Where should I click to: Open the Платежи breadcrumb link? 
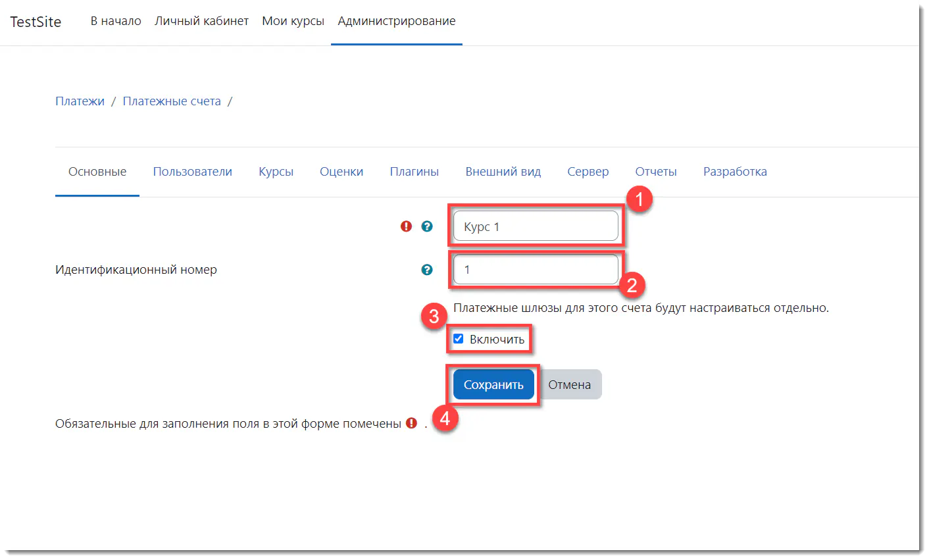[x=80, y=101]
